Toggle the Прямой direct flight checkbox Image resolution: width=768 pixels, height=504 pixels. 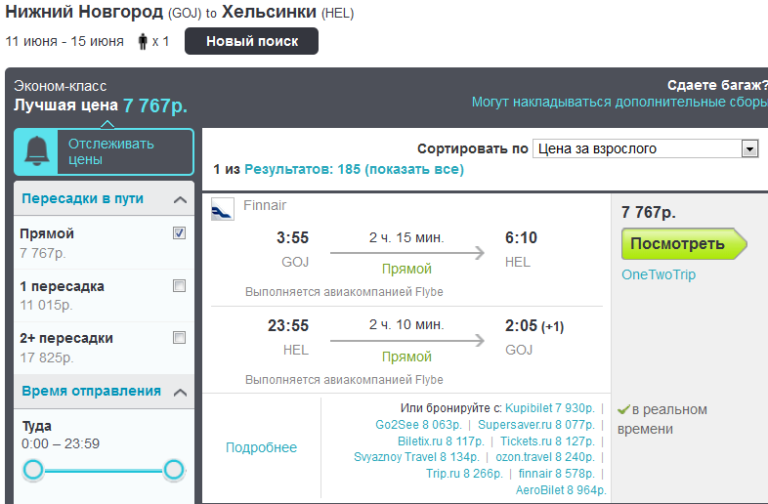coord(179,233)
